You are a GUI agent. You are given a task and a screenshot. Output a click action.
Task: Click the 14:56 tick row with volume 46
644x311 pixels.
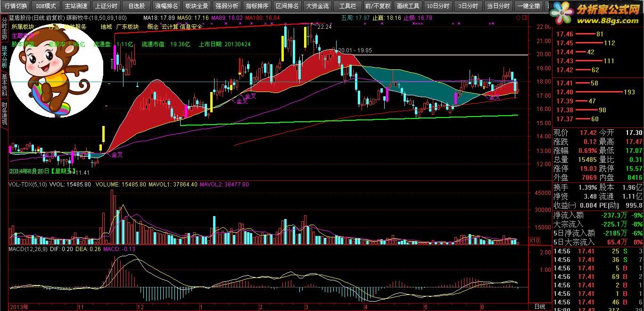pyautogui.click(x=598, y=302)
